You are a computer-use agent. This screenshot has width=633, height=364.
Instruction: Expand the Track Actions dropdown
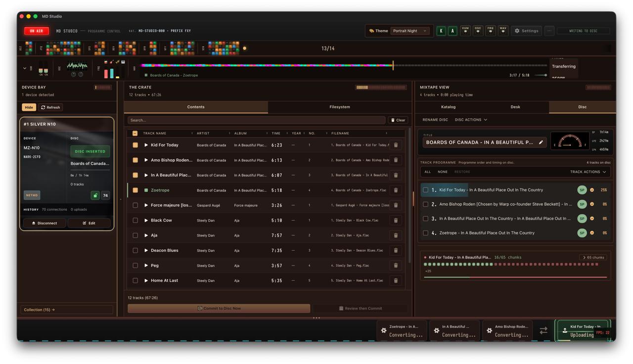(588, 172)
